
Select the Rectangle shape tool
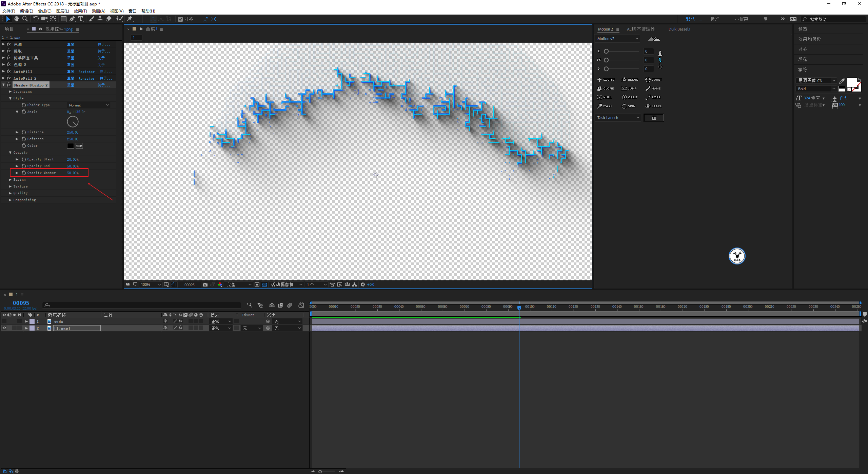click(63, 19)
